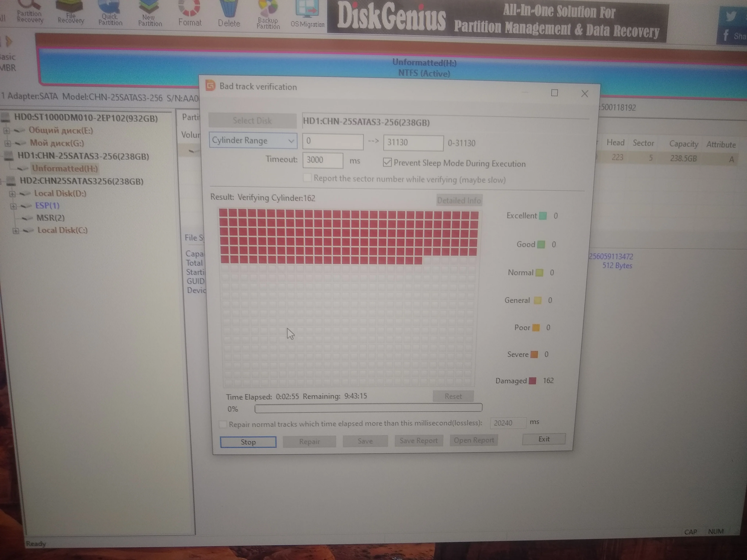This screenshot has width=747, height=560.
Task: Open the Cylinder Range dropdown
Action: (x=290, y=141)
